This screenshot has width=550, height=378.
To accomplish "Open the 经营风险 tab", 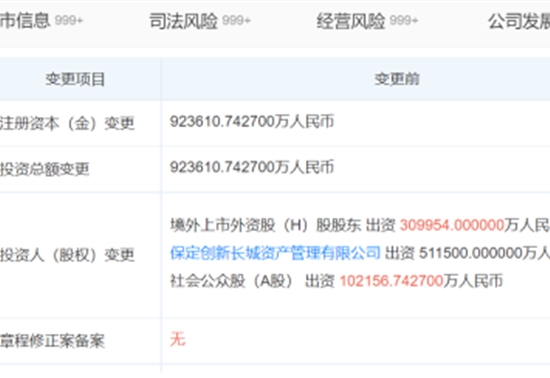I will [367, 21].
